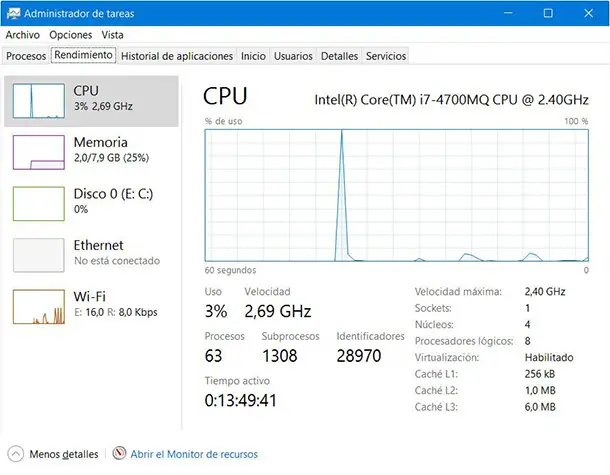Image resolution: width=610 pixels, height=475 pixels.
Task: Open the Abrir el Monitor de recursos link
Action: click(194, 454)
